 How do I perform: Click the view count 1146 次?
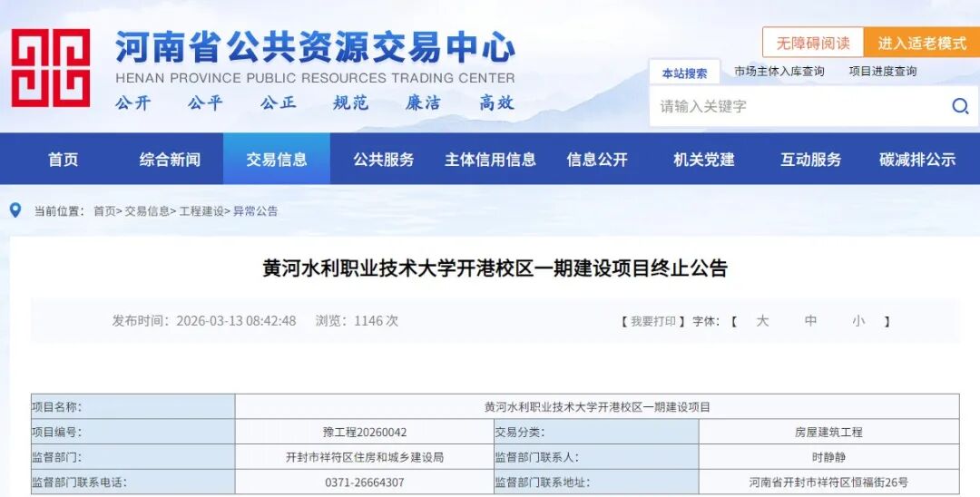click(x=377, y=321)
